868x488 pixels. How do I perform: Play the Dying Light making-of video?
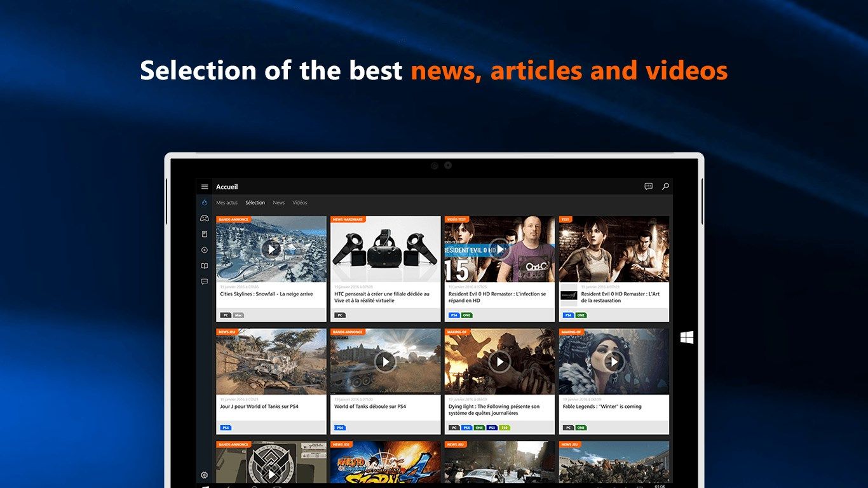tap(499, 362)
